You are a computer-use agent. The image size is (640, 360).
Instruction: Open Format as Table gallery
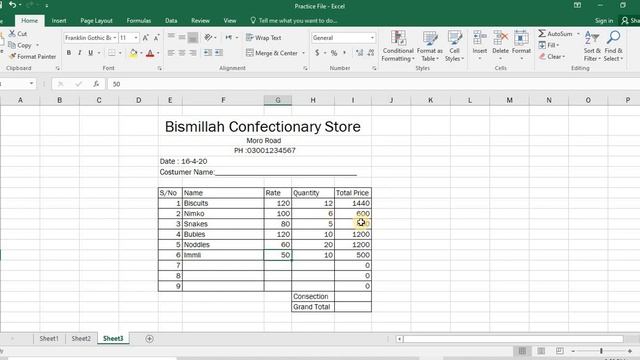[x=429, y=46]
